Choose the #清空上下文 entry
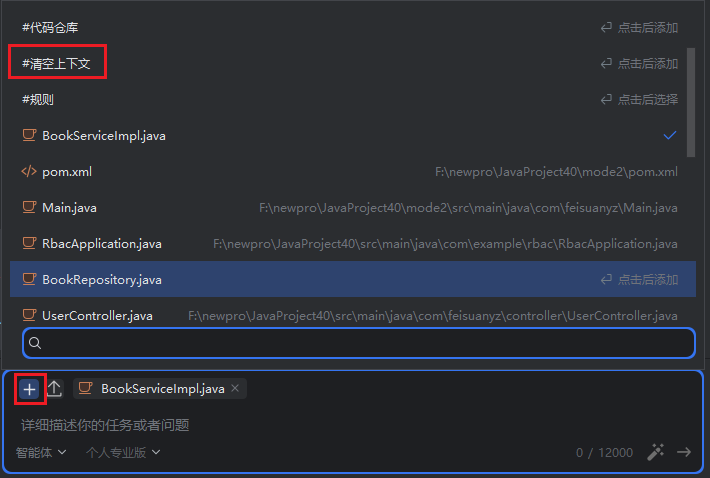Image resolution: width=710 pixels, height=478 pixels. click(x=56, y=64)
